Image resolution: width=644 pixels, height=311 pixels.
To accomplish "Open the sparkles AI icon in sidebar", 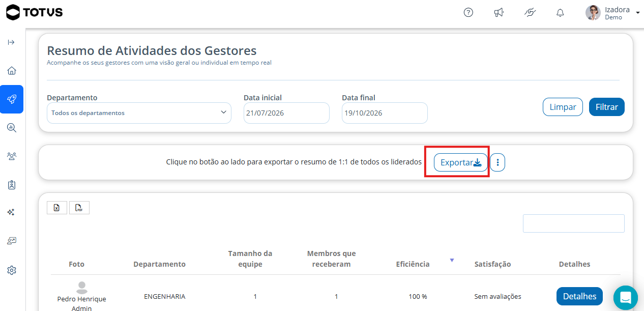I will pyautogui.click(x=12, y=212).
